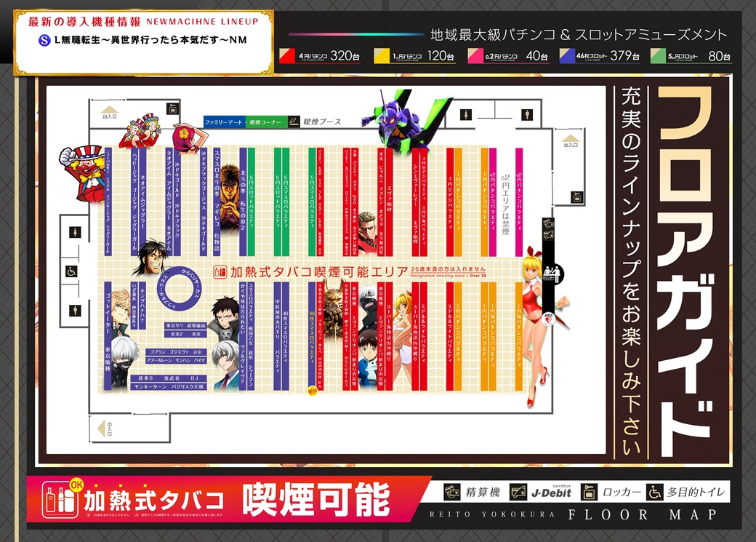Click the blonde bunny girl character
This screenshot has height=542, width=756.
(538, 320)
